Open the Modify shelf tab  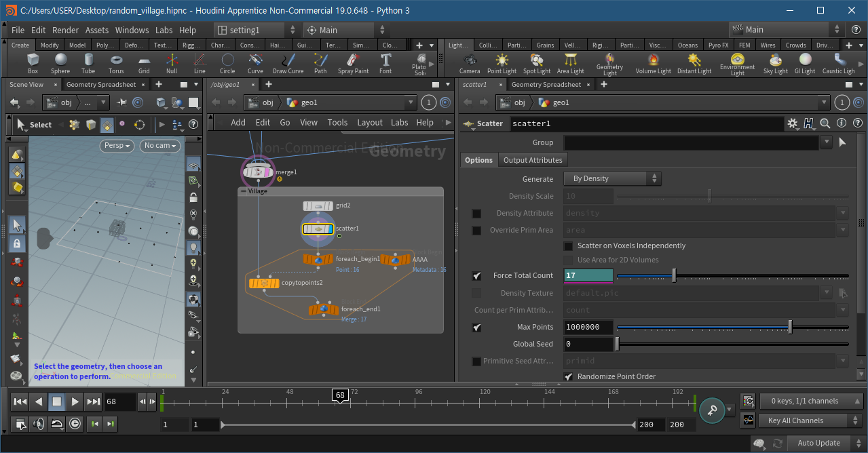tap(50, 45)
